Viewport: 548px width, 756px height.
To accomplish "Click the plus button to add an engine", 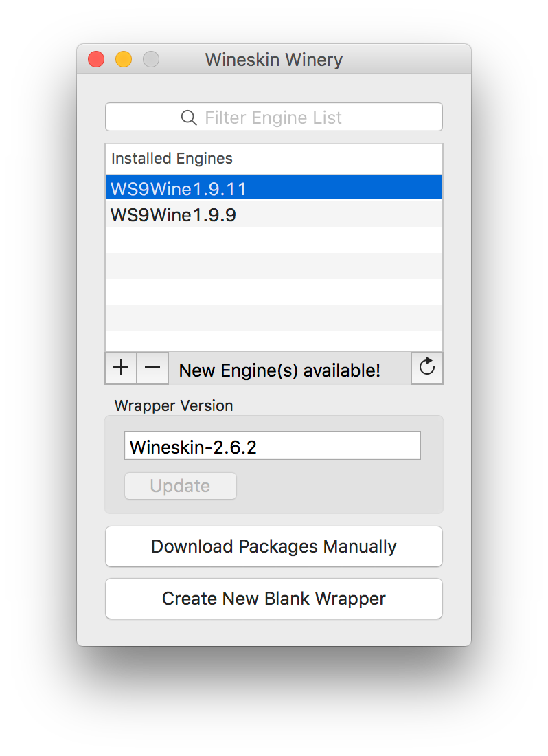I will coord(121,368).
